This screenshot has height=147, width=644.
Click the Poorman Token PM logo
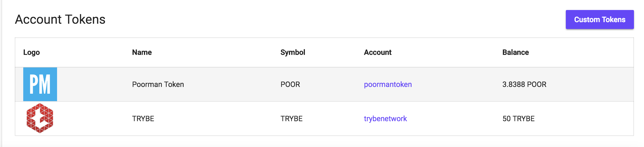[x=40, y=84]
